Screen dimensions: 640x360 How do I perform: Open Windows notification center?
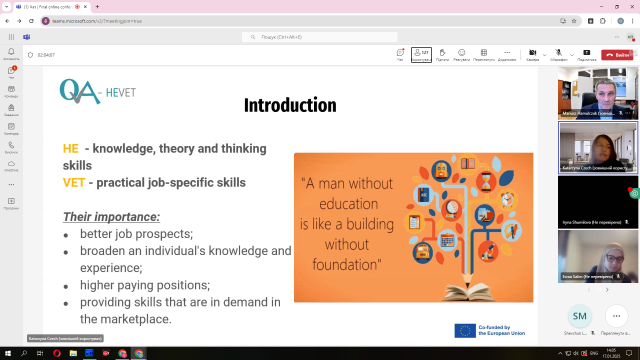pos(629,353)
